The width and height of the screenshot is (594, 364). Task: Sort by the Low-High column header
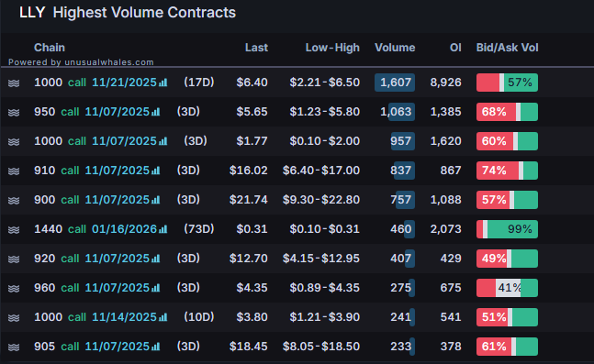point(332,48)
